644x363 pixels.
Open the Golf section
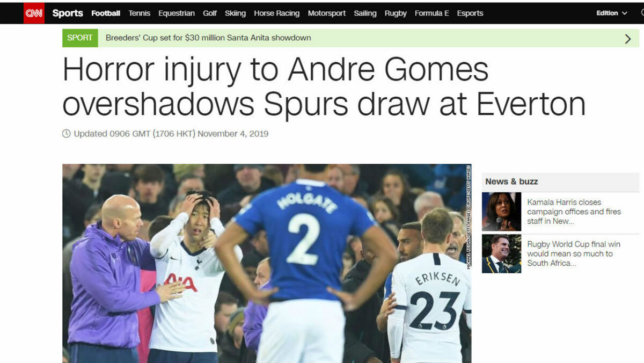click(210, 13)
